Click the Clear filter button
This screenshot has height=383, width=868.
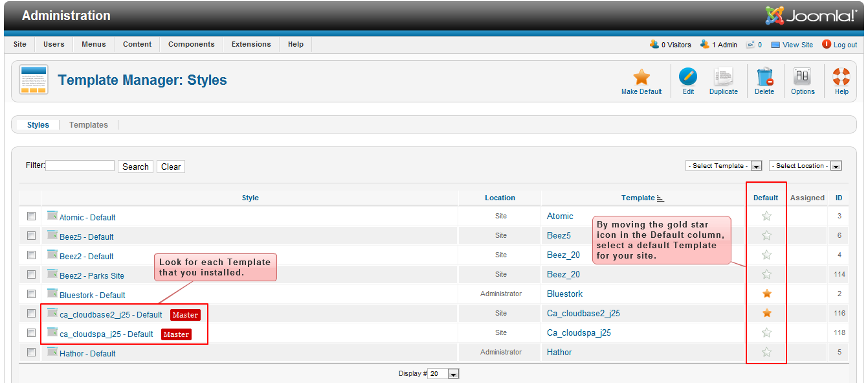(x=171, y=167)
